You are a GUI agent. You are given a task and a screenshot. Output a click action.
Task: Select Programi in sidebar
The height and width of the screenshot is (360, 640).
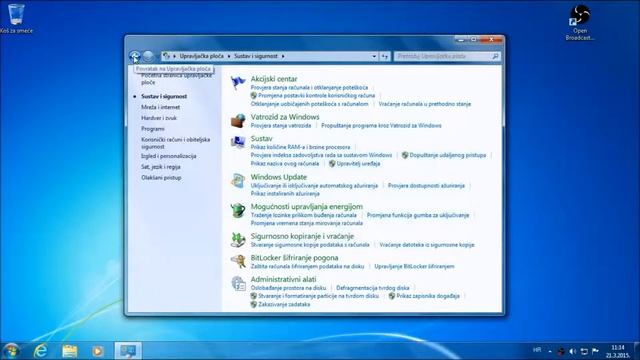click(153, 129)
